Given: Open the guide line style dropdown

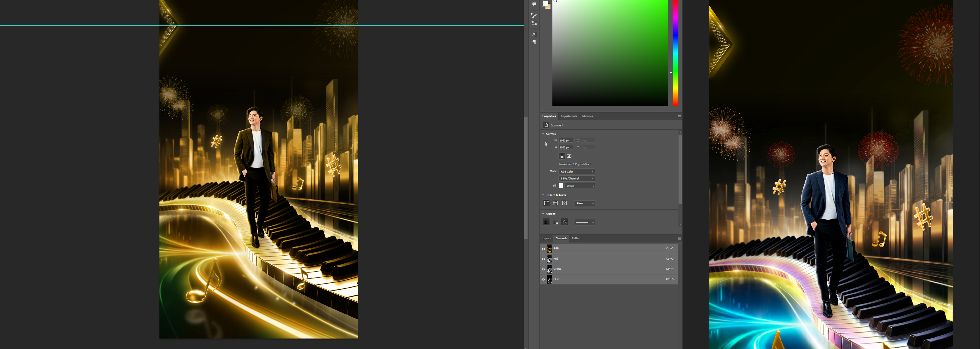Looking at the screenshot, I should coord(585,222).
